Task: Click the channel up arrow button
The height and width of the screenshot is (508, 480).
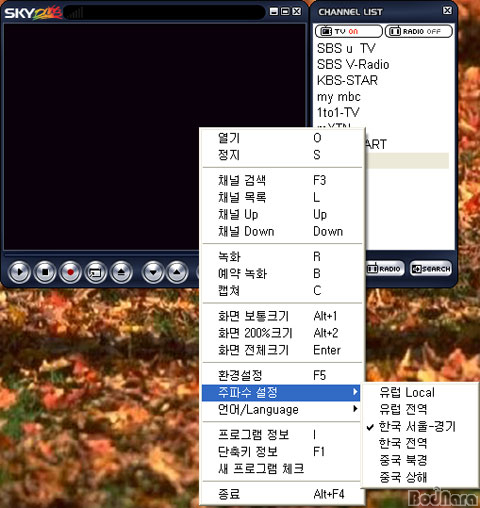Action: click(177, 272)
